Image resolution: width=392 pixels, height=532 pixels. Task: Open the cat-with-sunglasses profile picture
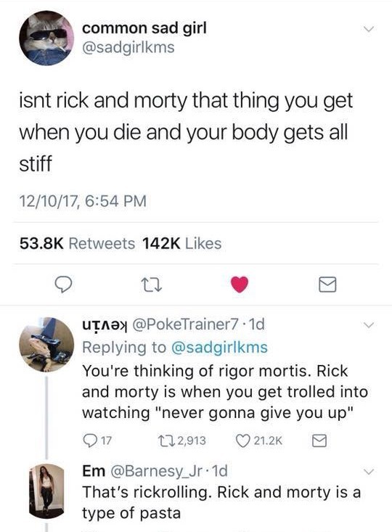point(46,38)
